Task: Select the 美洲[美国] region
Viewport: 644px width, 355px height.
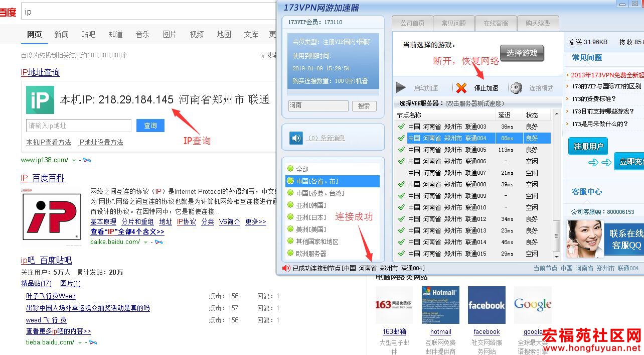Action: 333,229
